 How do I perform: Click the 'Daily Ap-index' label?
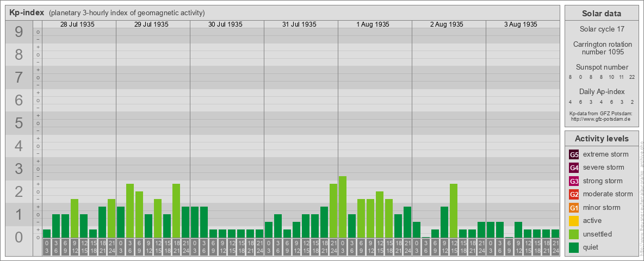[602, 91]
